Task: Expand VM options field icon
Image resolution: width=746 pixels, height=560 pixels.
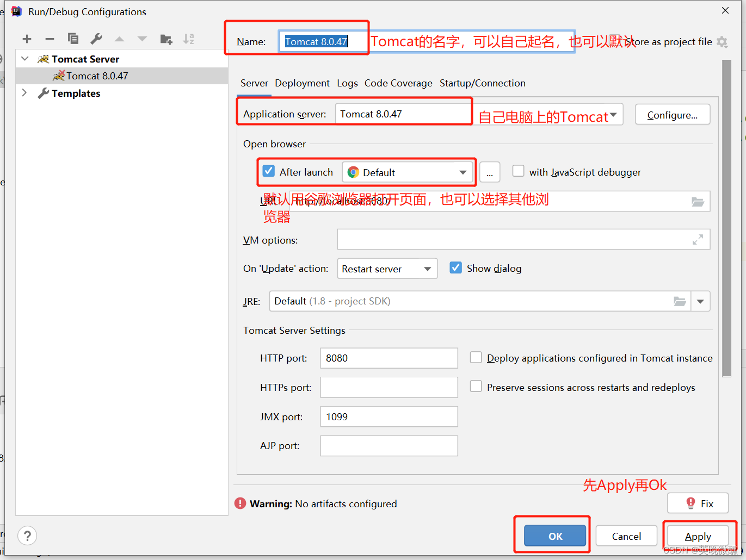Action: click(x=698, y=239)
